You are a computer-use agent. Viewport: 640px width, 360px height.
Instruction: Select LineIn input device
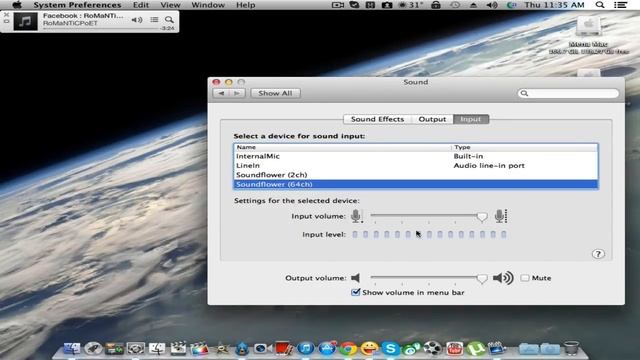pyautogui.click(x=416, y=166)
